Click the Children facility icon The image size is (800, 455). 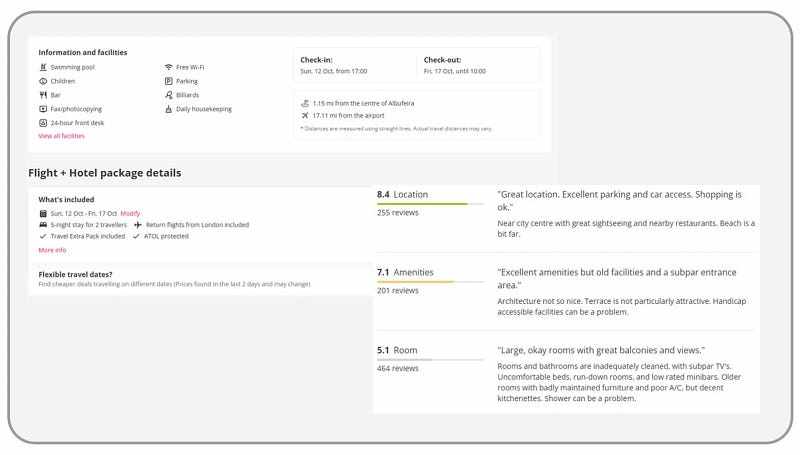pyautogui.click(x=43, y=81)
